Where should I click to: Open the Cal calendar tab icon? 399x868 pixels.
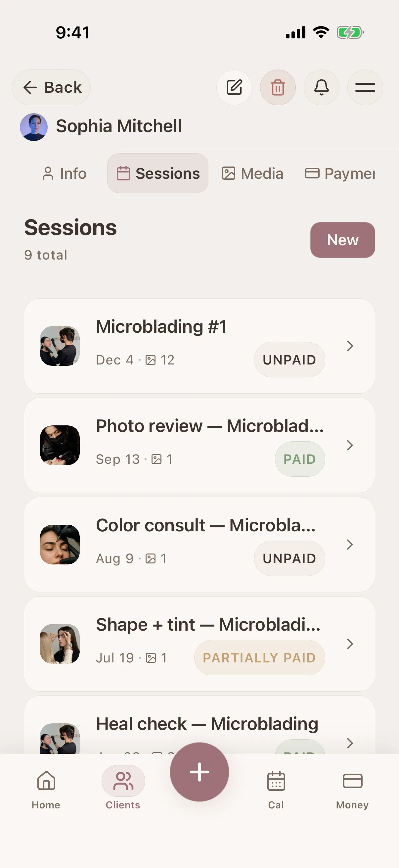click(x=276, y=790)
